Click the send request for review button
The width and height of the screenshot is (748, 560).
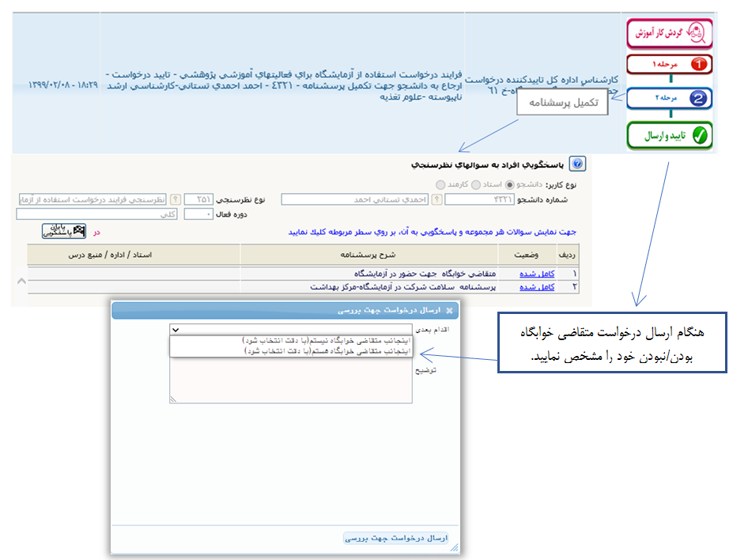click(x=396, y=538)
